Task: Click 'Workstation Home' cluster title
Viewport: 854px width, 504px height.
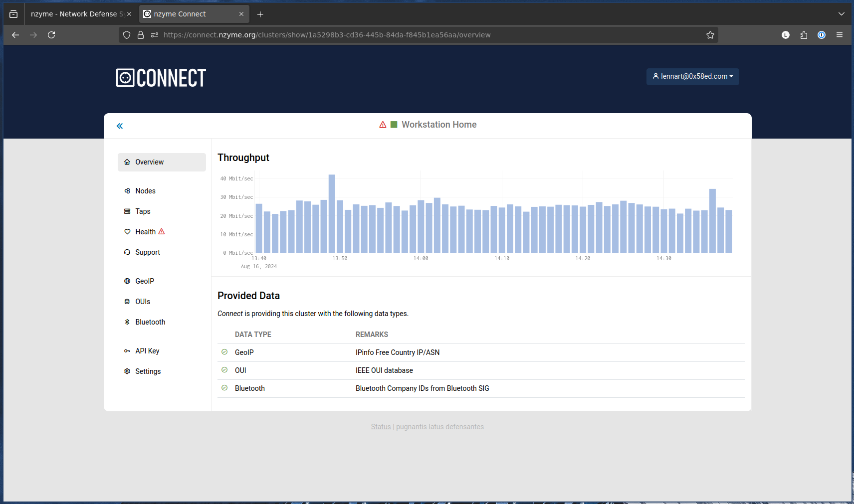Action: 439,125
